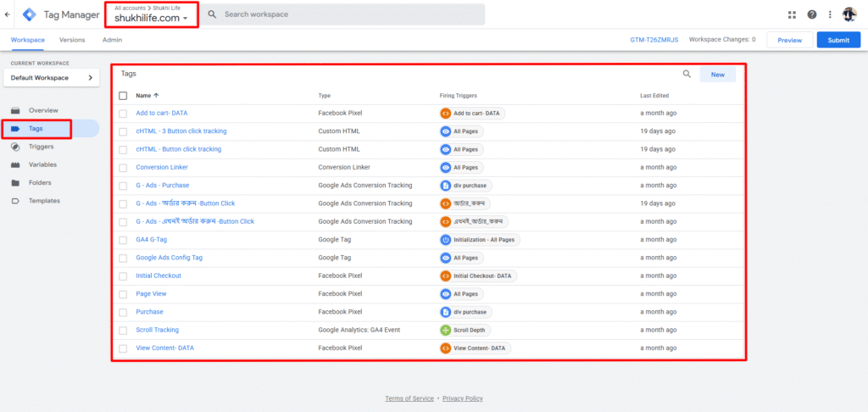Open the Google apps grid icon
Image resolution: width=868 pixels, height=412 pixels.
click(792, 15)
